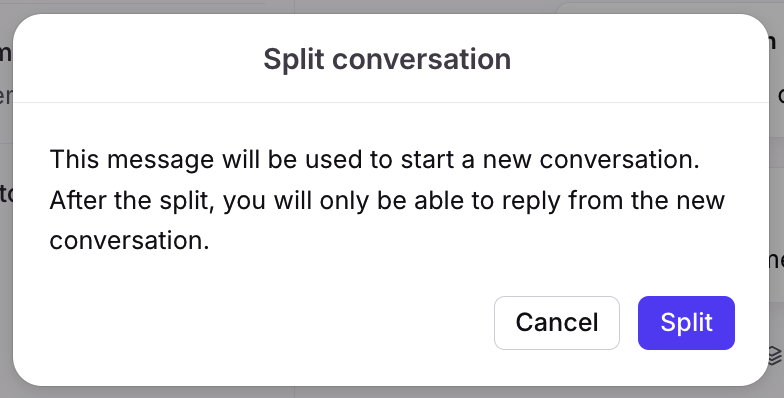784x398 pixels.
Task: Click the divider line under the dialog title
Action: [x=390, y=102]
